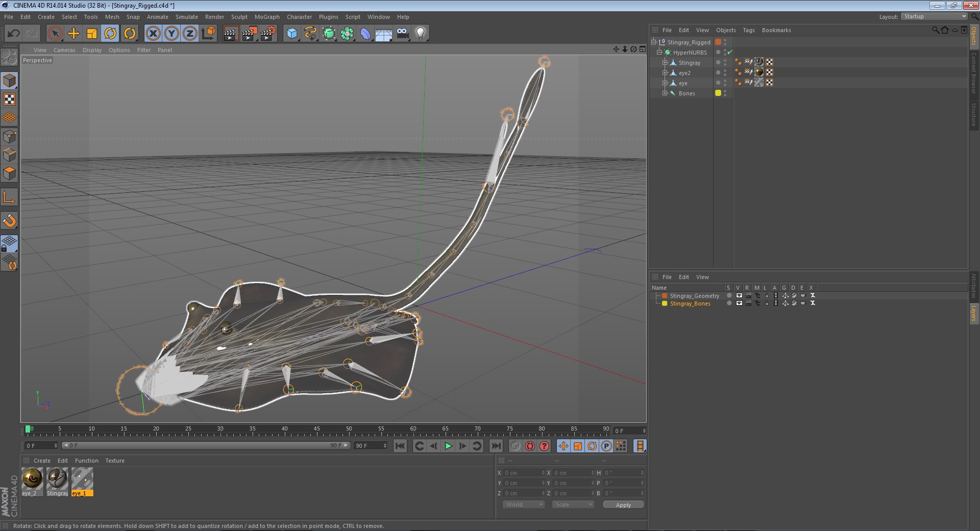Open the viewport Cameras menu
Image resolution: width=980 pixels, height=531 pixels.
point(64,50)
